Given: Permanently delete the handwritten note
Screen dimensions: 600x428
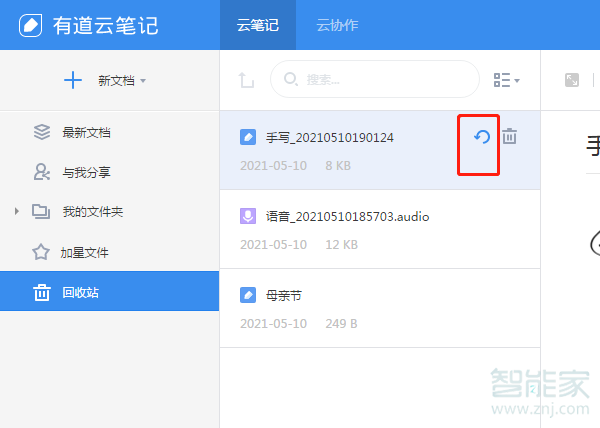Looking at the screenshot, I should tap(509, 137).
